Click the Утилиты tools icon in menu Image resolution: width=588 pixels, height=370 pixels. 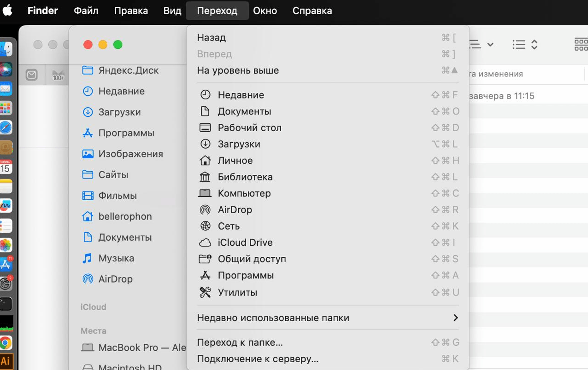205,292
